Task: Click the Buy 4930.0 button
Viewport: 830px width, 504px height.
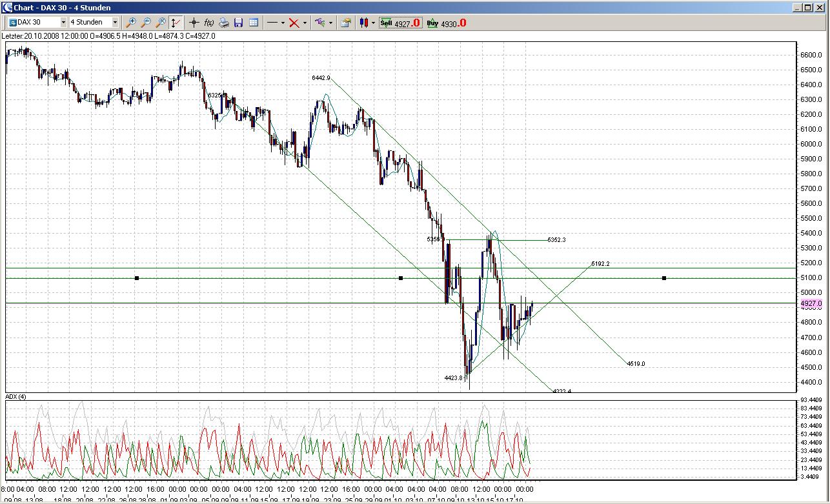Action: [446, 23]
